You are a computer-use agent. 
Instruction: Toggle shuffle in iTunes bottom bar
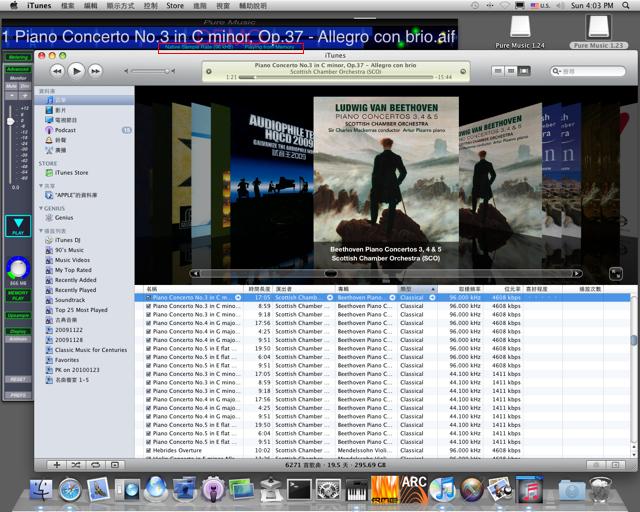[76, 465]
